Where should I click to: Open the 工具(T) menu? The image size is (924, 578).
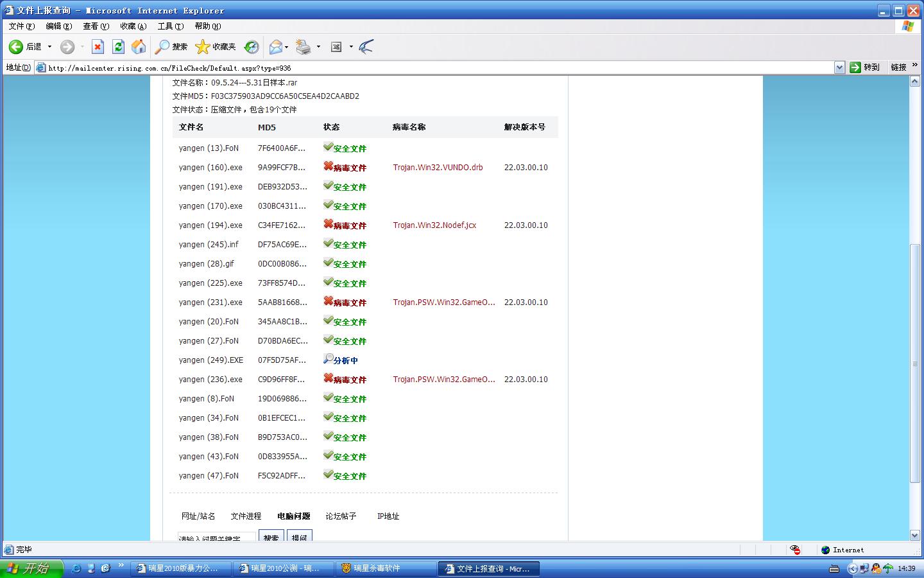171,26
